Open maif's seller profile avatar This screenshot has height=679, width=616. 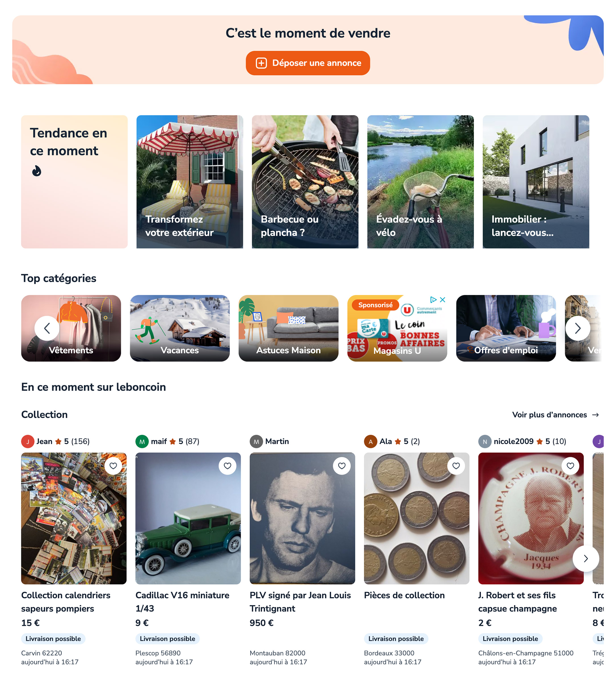(x=142, y=442)
